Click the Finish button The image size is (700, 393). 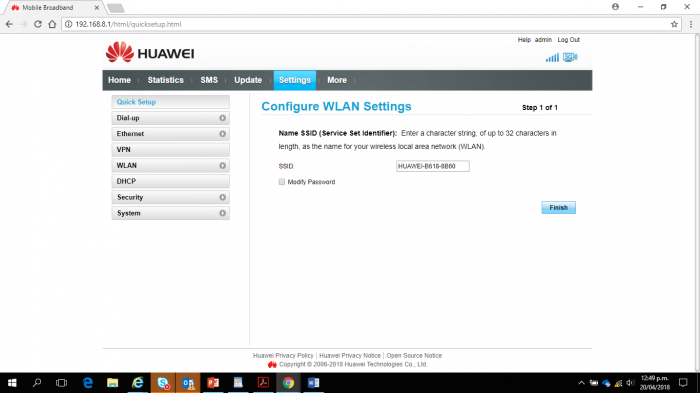[558, 208]
